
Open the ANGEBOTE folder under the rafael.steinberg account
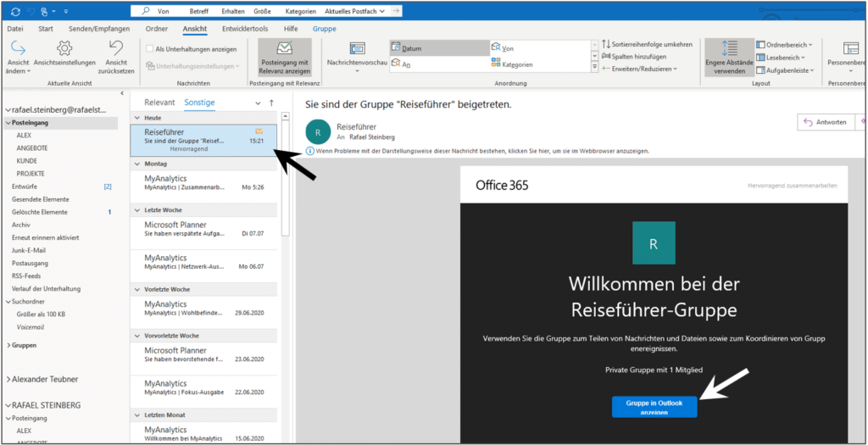click(32, 148)
